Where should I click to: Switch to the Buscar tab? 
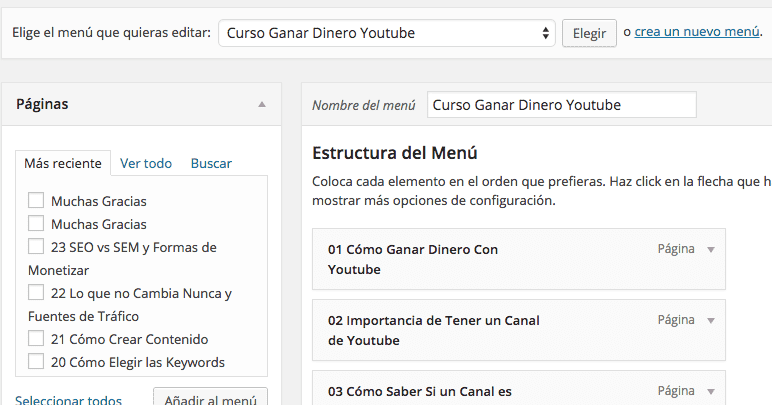[211, 163]
